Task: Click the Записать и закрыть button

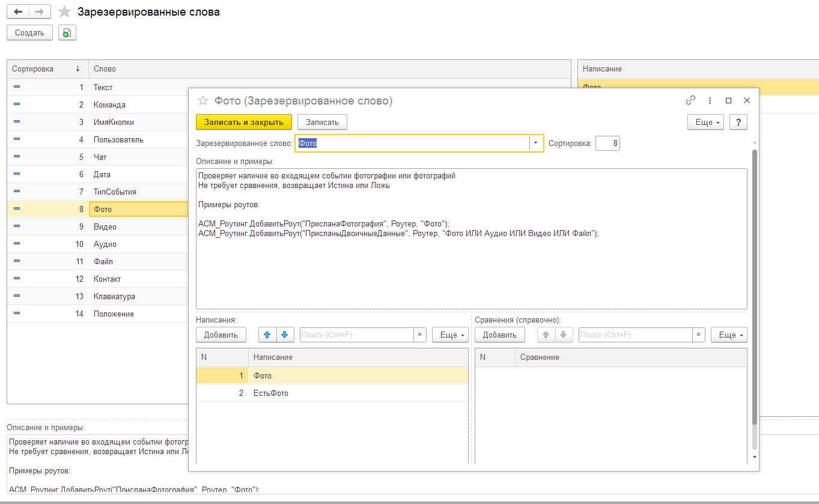Action: click(x=244, y=122)
